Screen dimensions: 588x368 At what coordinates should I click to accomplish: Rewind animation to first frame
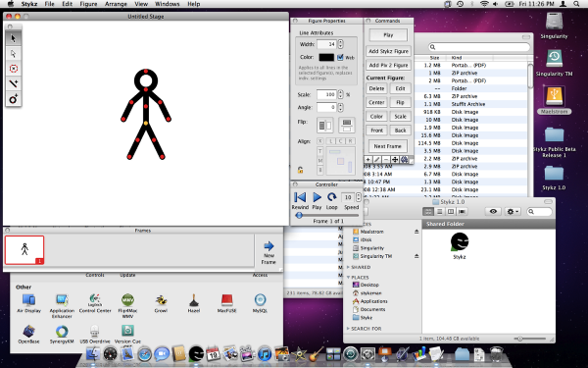(300, 197)
